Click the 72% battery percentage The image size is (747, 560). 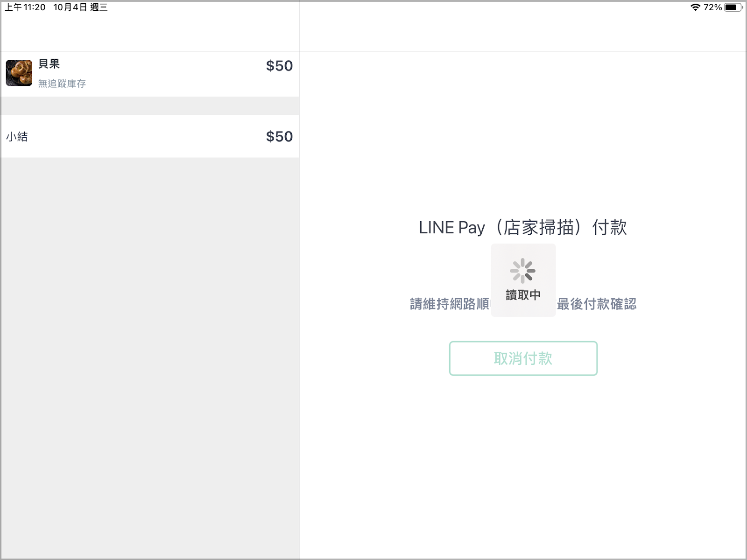pos(713,7)
